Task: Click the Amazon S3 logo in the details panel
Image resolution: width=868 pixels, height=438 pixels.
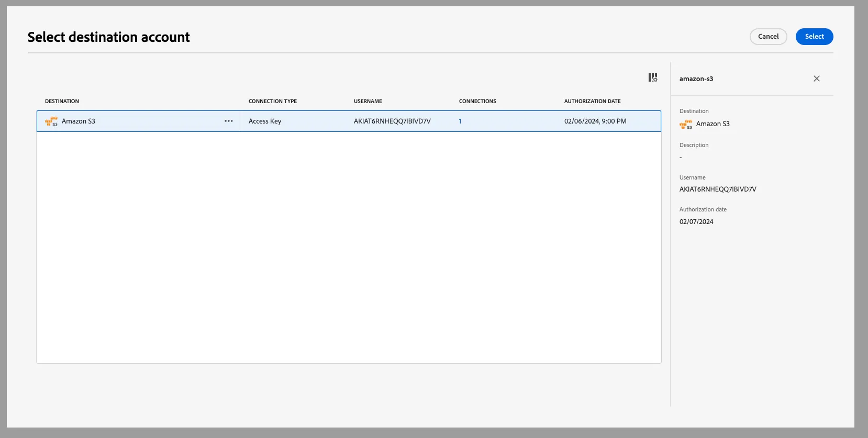Action: (686, 124)
